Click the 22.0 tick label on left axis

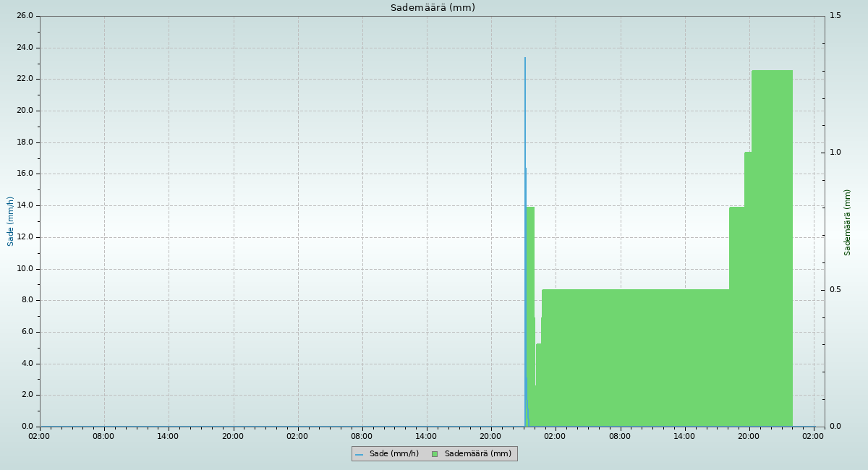pos(25,79)
